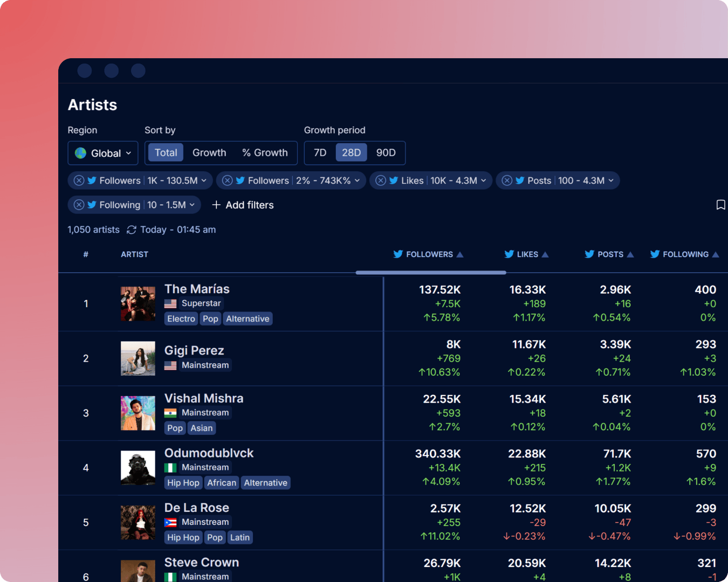
Task: Click the sort arrow next to LIKES header
Action: click(545, 254)
